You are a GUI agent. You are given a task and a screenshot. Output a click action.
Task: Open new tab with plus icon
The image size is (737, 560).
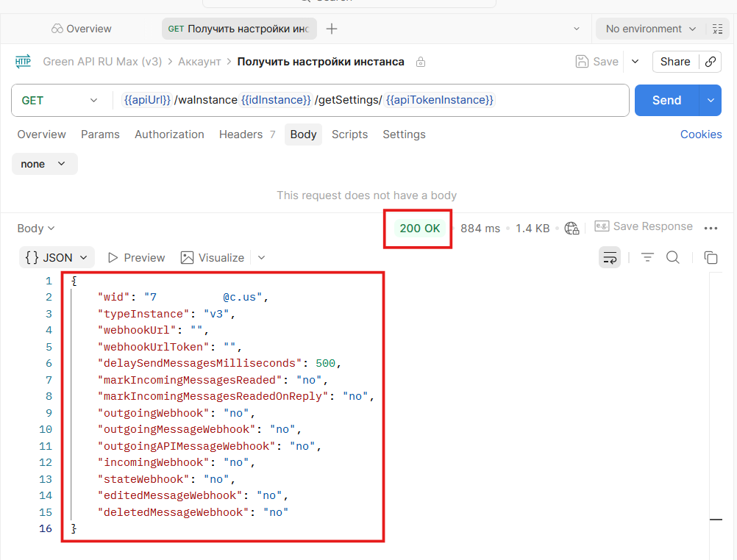point(332,29)
